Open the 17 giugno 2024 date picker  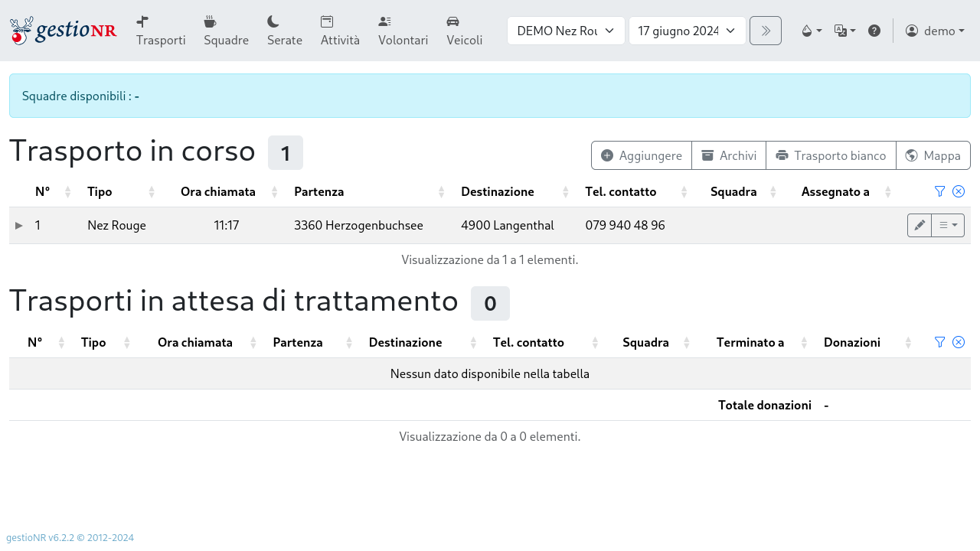click(686, 31)
